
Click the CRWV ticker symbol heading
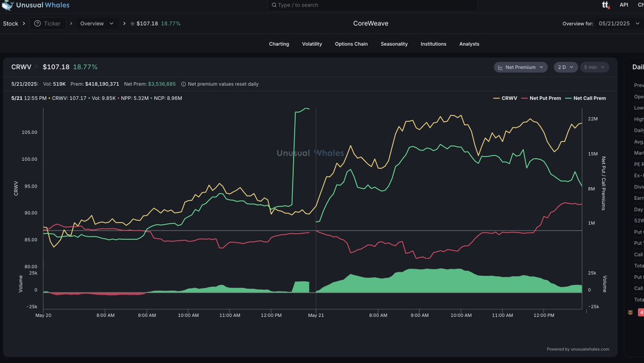(x=21, y=67)
